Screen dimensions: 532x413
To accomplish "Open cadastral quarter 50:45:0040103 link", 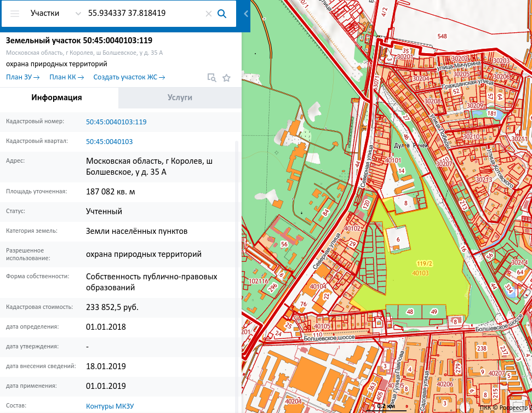I will pyautogui.click(x=109, y=141).
